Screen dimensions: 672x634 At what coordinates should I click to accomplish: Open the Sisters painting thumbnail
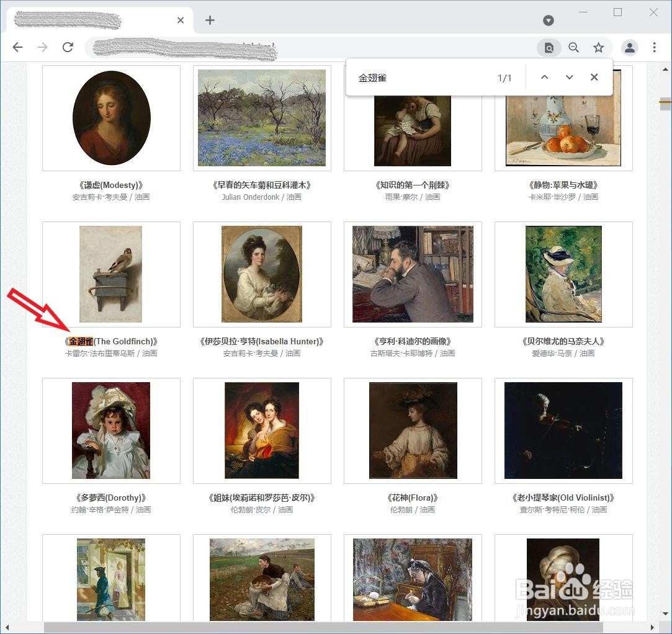coord(262,431)
